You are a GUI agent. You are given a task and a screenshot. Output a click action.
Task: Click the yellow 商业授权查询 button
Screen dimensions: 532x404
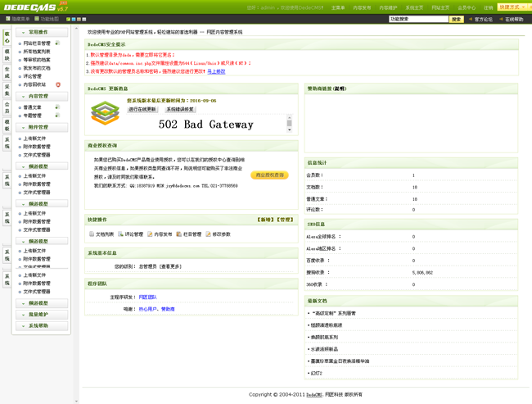pyautogui.click(x=270, y=175)
